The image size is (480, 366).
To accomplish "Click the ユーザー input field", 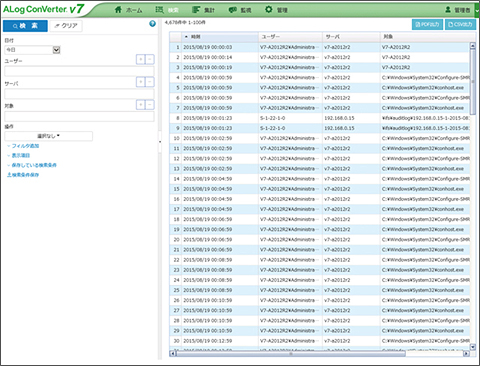I will pos(79,71).
